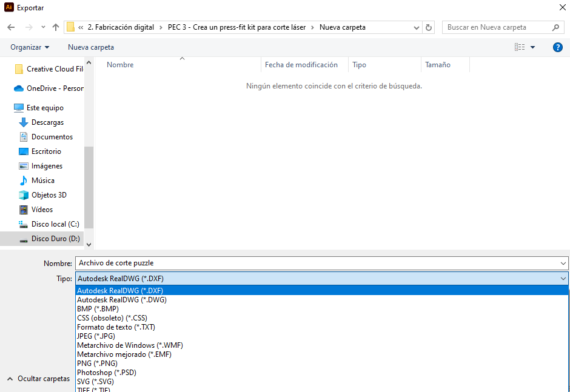Expand the Nombre field dropdown arrow
Image resolution: width=570 pixels, height=392 pixels.
[x=563, y=263]
